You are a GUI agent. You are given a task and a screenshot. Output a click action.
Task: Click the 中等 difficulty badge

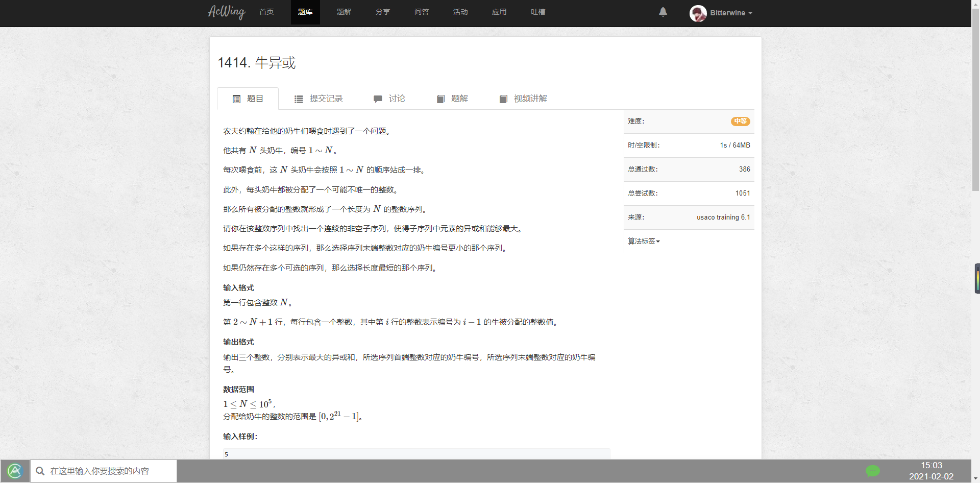click(740, 121)
